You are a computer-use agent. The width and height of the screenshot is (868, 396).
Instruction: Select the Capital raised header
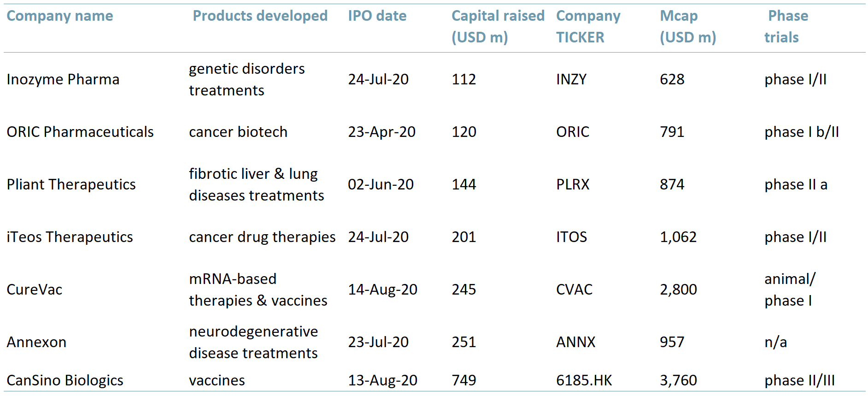tap(498, 27)
